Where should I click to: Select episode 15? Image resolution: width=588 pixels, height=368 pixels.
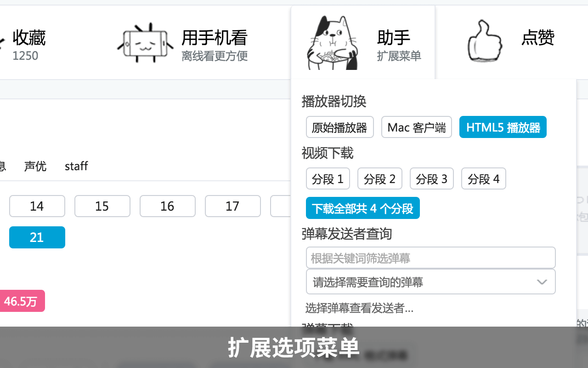[102, 206]
